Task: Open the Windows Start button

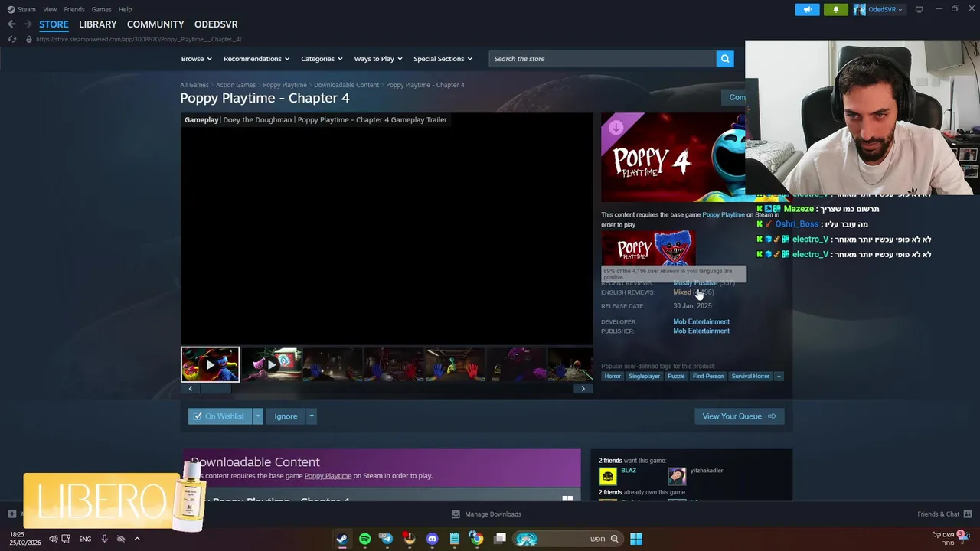Action: (635, 539)
